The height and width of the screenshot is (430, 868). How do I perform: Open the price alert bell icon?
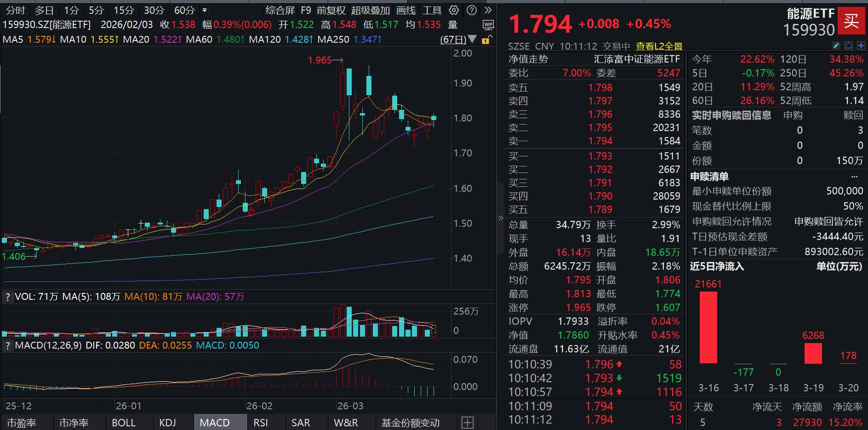click(x=849, y=46)
